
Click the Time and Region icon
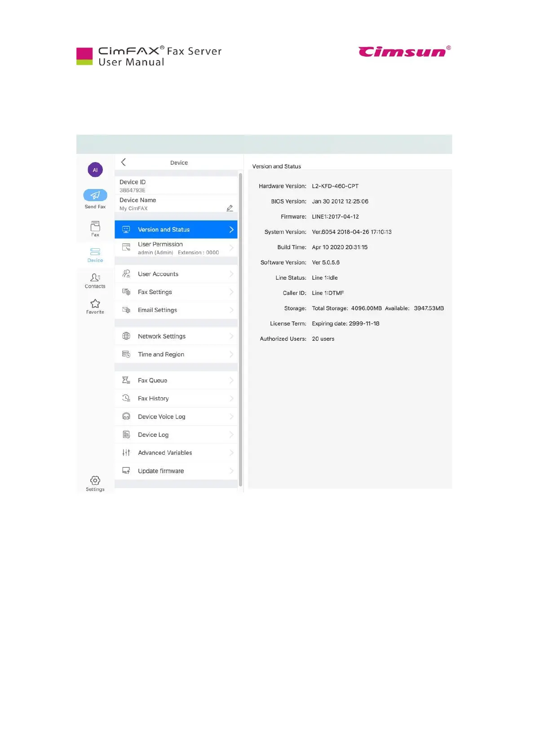126,354
